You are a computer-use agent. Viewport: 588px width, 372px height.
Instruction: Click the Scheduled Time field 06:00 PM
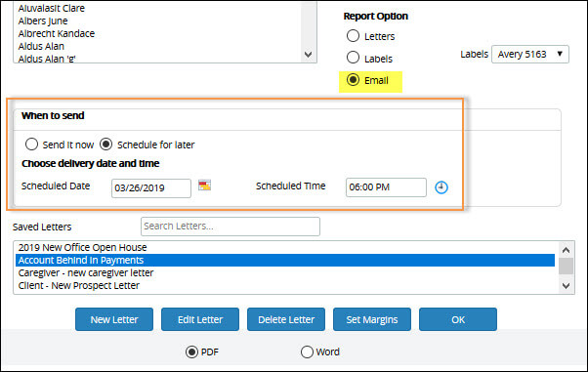[x=386, y=187]
